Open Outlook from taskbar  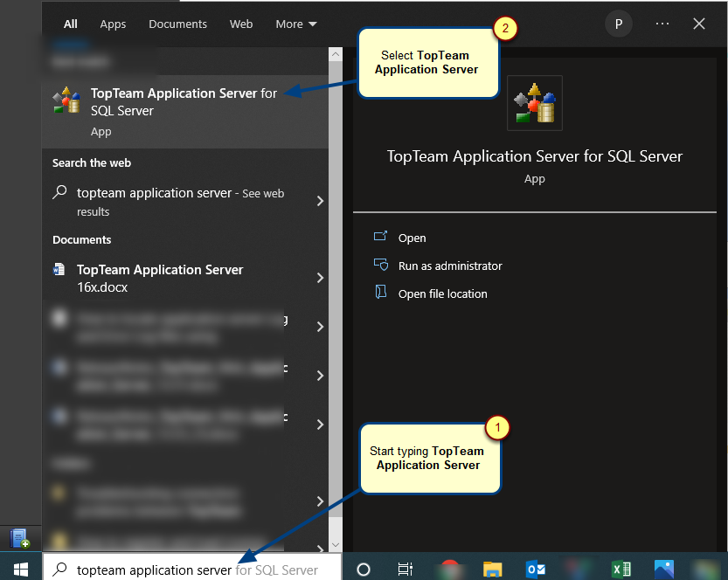(x=536, y=569)
